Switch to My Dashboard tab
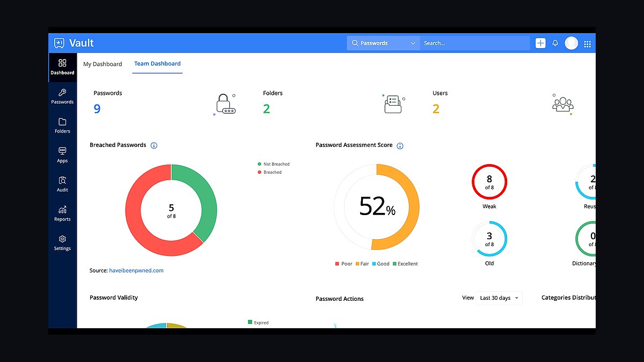The width and height of the screenshot is (644, 362). click(103, 64)
